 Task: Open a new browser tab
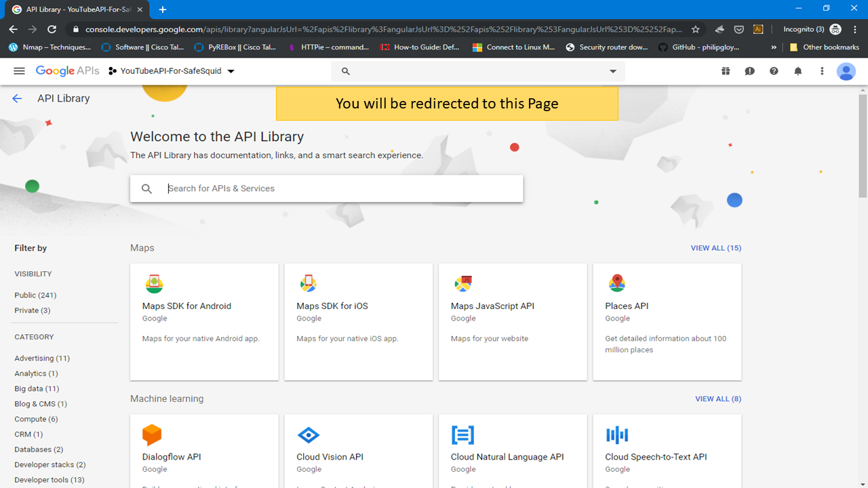(163, 9)
